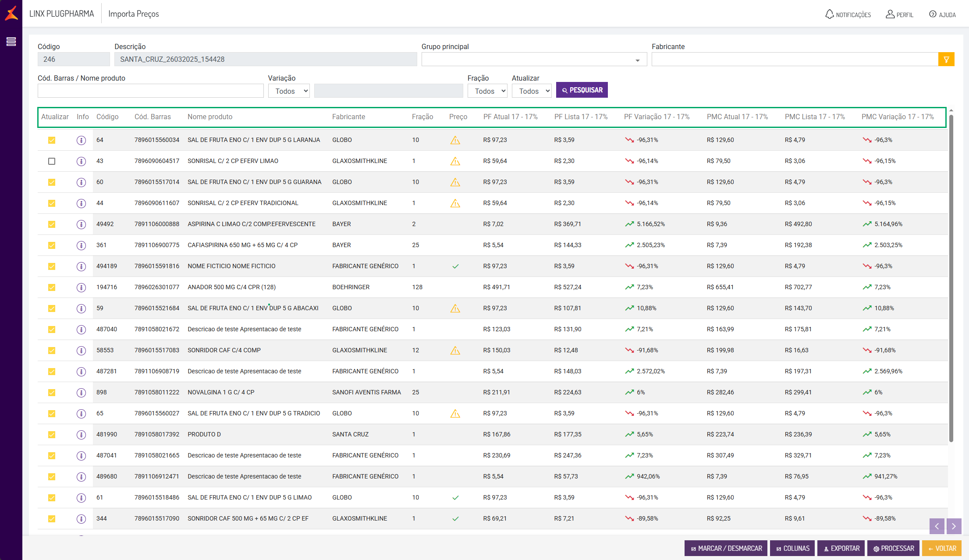
Task: Open info icon for NOME FICTICIO row
Action: pos(81,266)
